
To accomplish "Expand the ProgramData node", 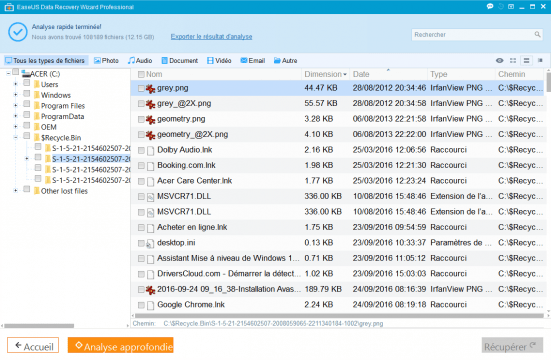I will [15, 116].
